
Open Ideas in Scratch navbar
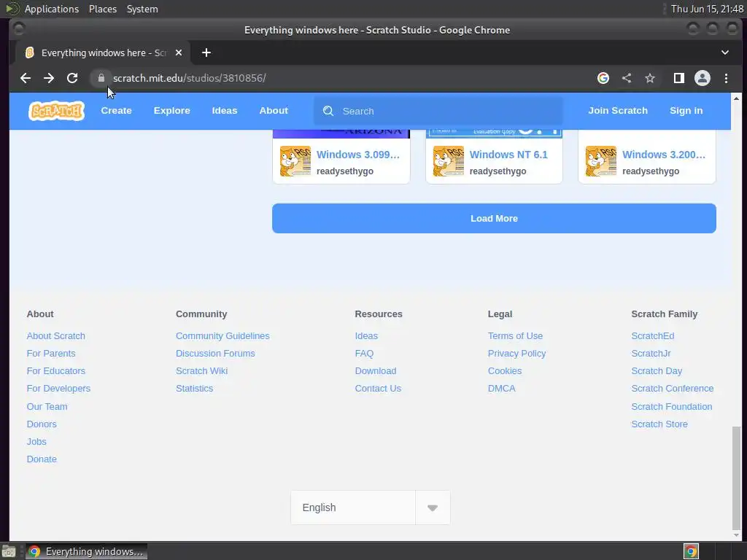coord(225,111)
